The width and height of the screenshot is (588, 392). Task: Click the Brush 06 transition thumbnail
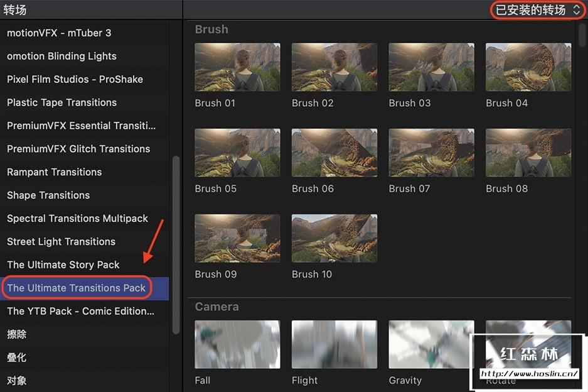point(334,153)
